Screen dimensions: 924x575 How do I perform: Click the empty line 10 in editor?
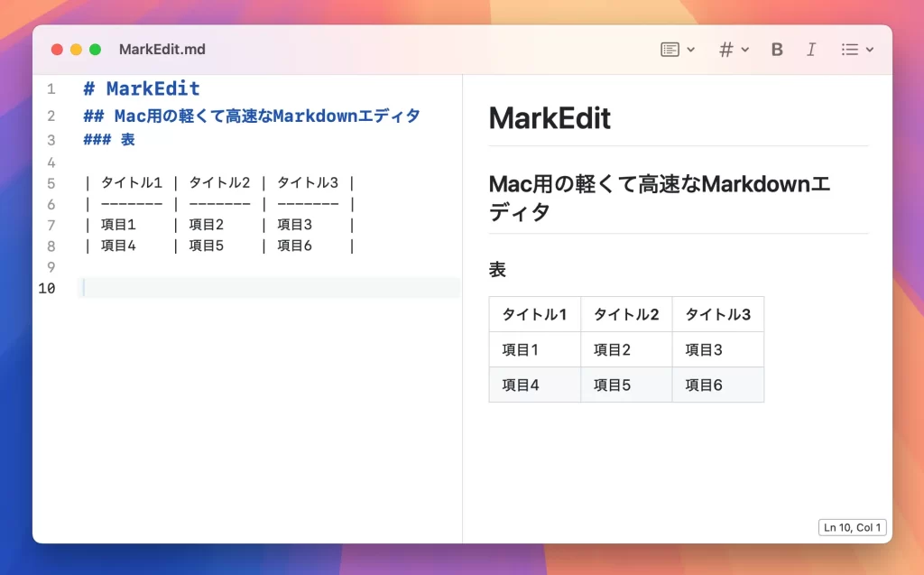[x=268, y=288]
